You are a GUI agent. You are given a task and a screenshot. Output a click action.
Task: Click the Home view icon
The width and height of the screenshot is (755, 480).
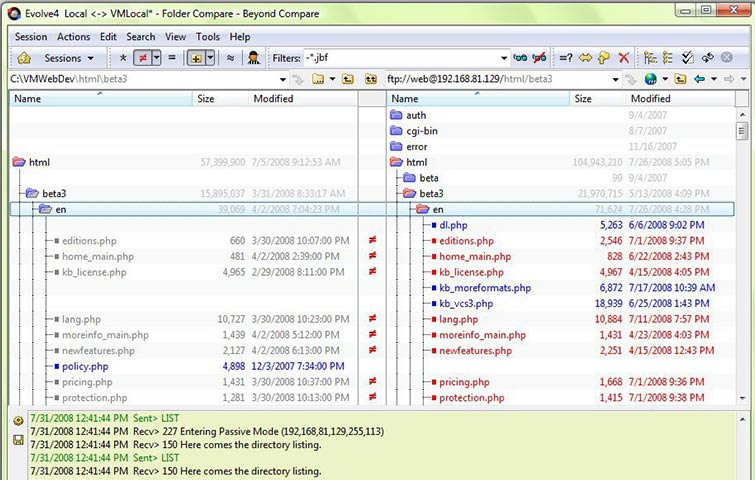click(24, 58)
